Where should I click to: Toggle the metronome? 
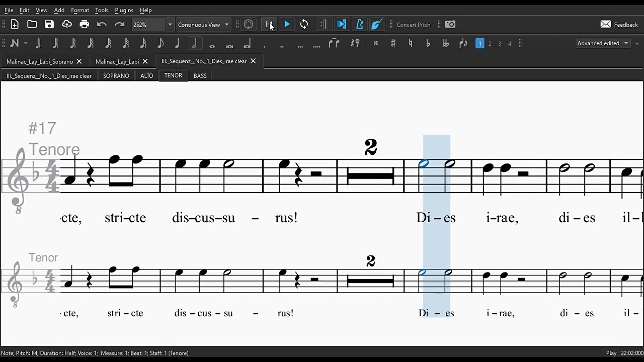click(x=359, y=24)
